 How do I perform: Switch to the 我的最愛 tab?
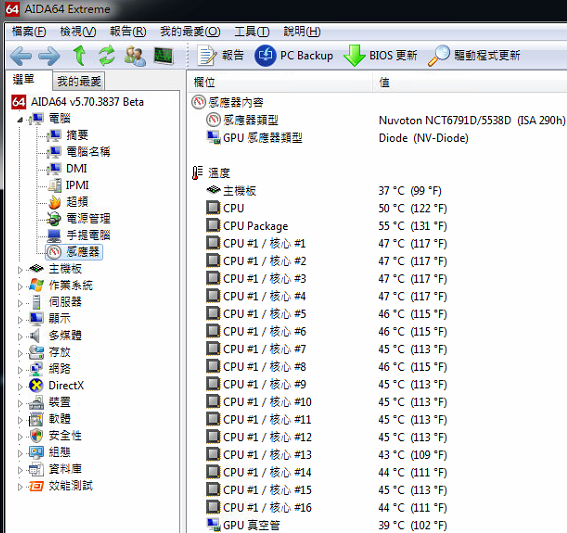[79, 81]
